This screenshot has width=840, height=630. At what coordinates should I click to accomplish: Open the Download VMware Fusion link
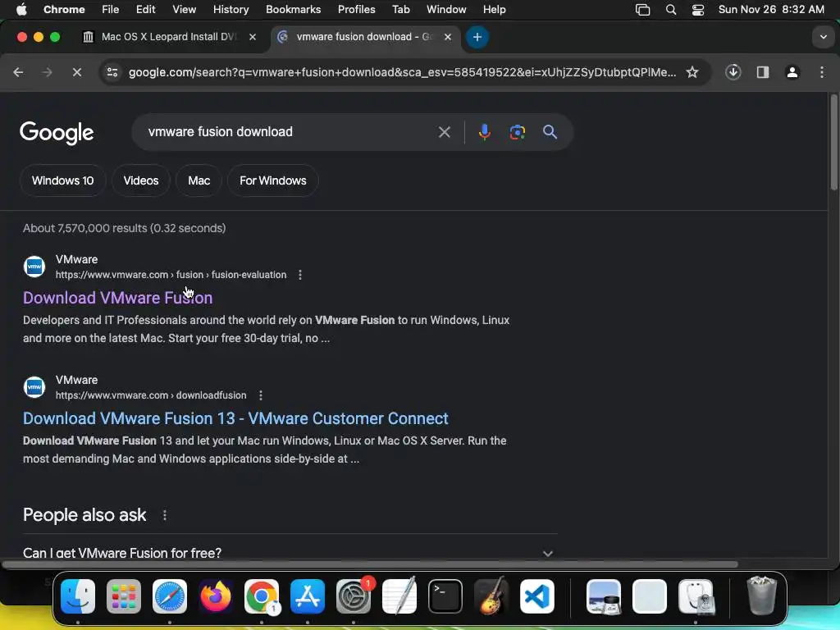click(118, 298)
